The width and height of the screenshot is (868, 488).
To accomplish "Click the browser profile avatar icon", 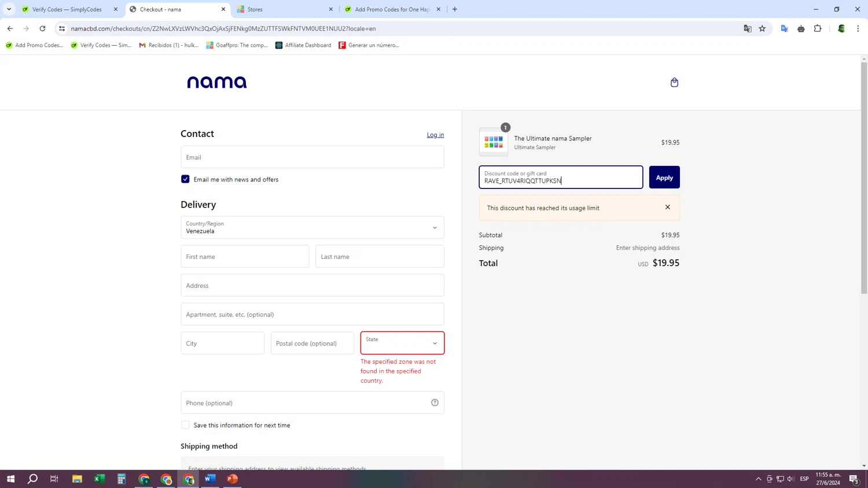I will [x=841, y=28].
